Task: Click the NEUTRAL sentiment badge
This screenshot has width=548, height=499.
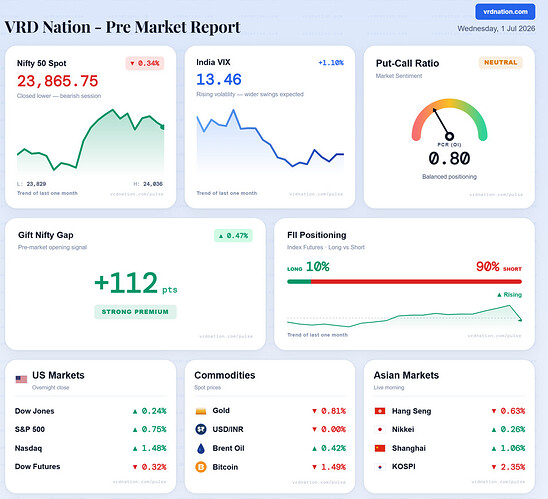Action: [500, 63]
